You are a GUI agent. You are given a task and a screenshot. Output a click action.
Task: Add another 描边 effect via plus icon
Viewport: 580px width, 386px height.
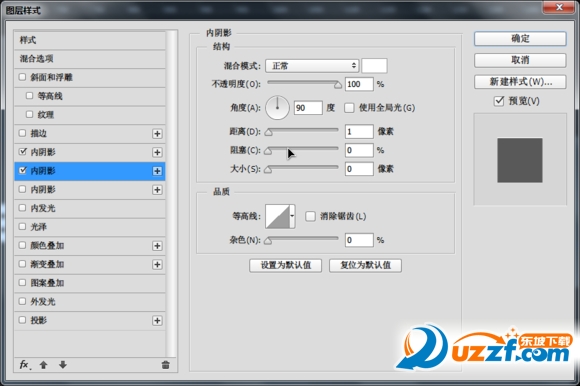tap(157, 133)
